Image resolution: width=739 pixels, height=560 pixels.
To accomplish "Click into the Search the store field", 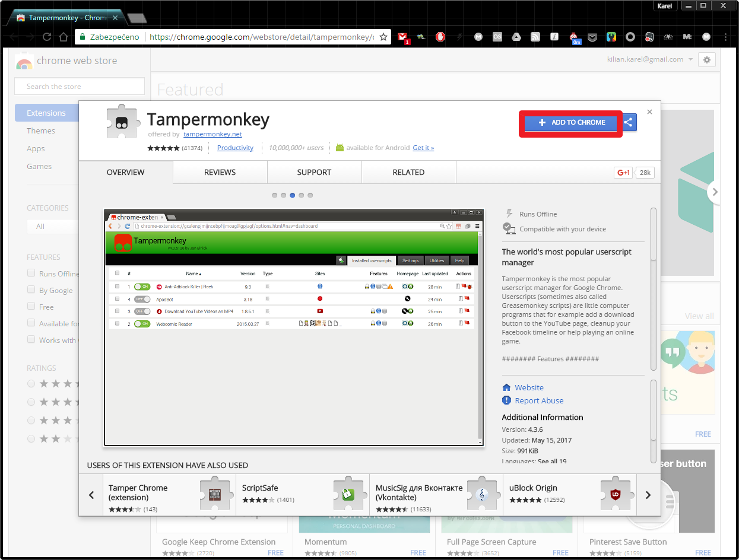I will tap(80, 86).
